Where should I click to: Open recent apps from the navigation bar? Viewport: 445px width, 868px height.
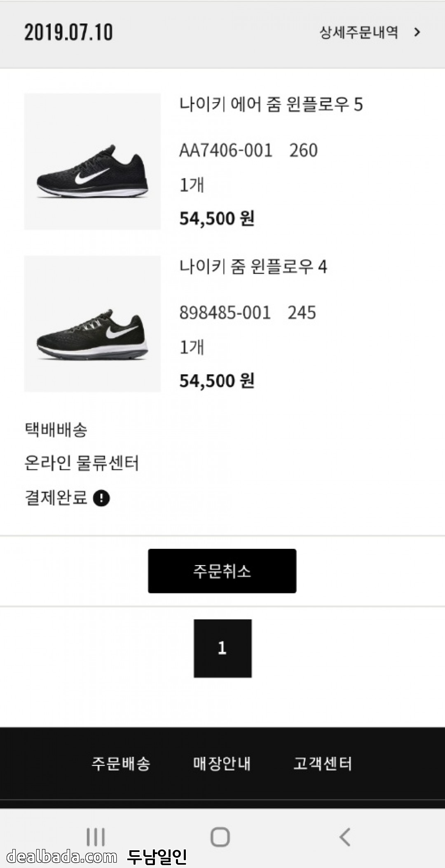[96, 837]
